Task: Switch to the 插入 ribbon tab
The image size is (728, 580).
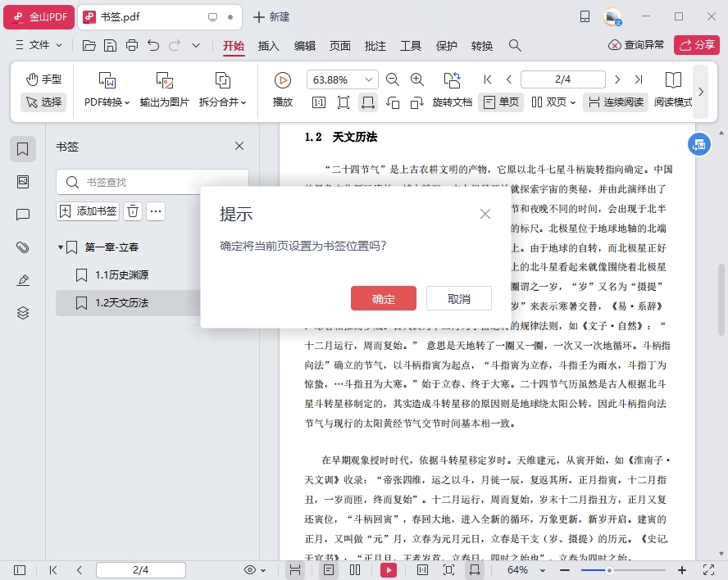Action: 269,45
